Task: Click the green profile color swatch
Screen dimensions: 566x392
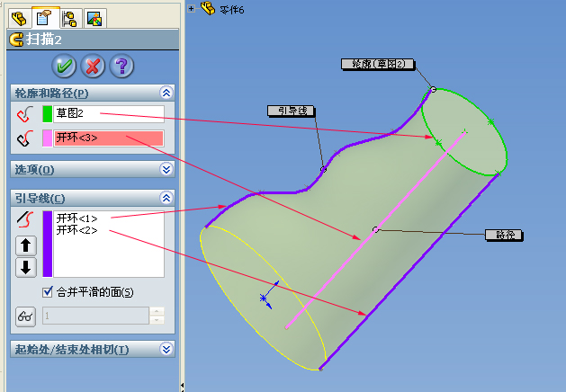Action: pos(48,114)
